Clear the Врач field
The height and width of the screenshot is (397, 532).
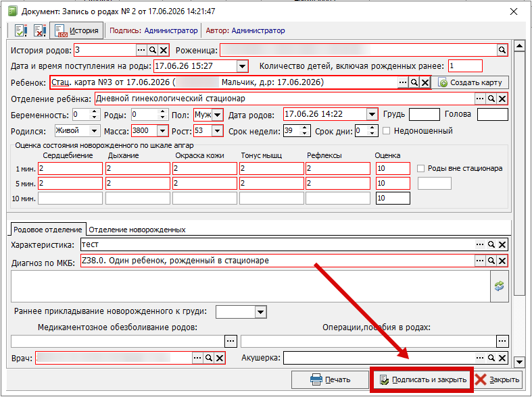tap(220, 358)
